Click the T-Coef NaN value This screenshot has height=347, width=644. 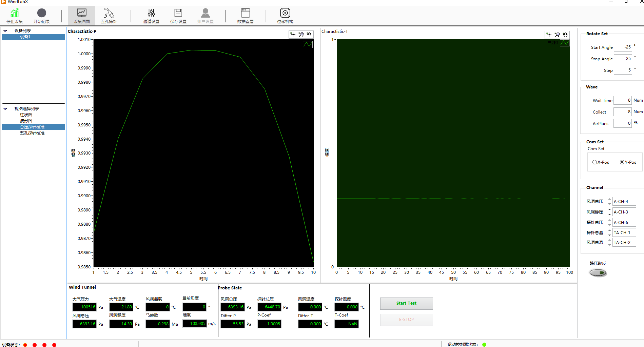tap(347, 324)
